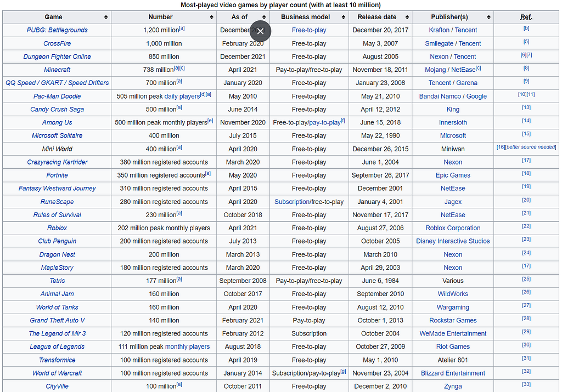Follow the WeMade Entertainment link
Image resolution: width=562 pixels, height=392 pixels.
(453, 333)
